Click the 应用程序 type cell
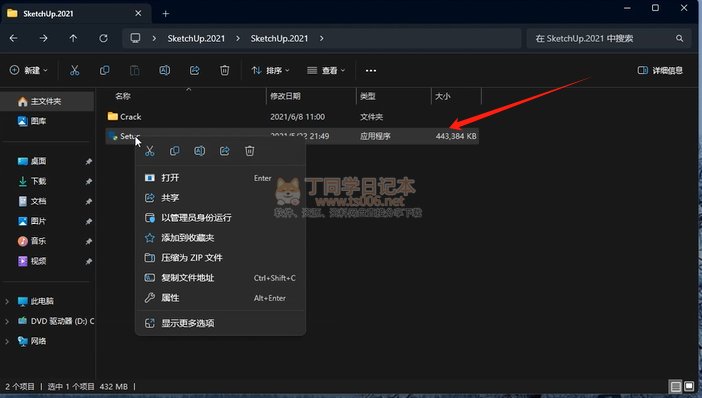This screenshot has width=702, height=398. click(x=375, y=136)
